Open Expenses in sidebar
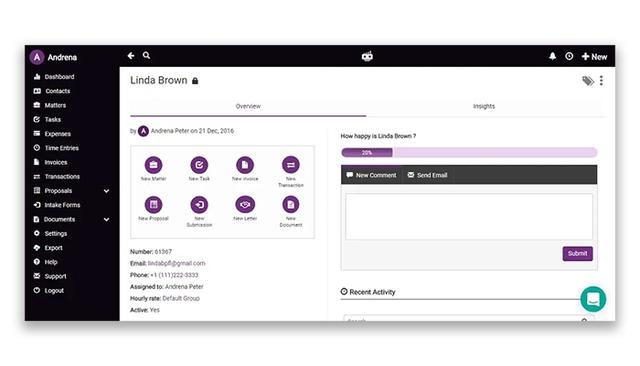 (58, 134)
